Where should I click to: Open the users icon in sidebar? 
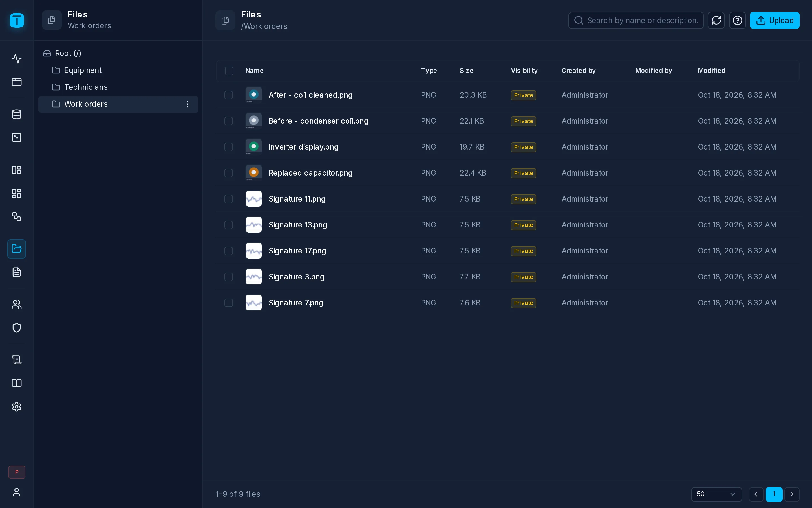(x=16, y=305)
